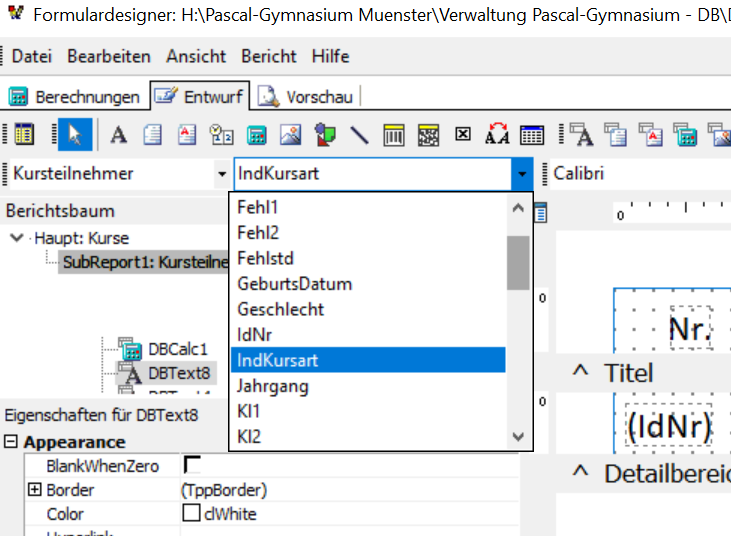
Task: Open the Ansicht menu
Action: [x=196, y=56]
